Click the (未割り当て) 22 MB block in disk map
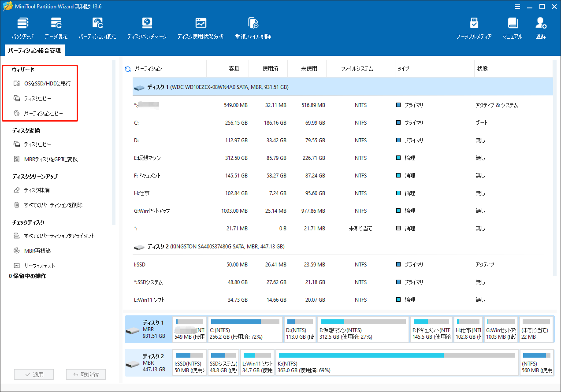 pos(536,329)
